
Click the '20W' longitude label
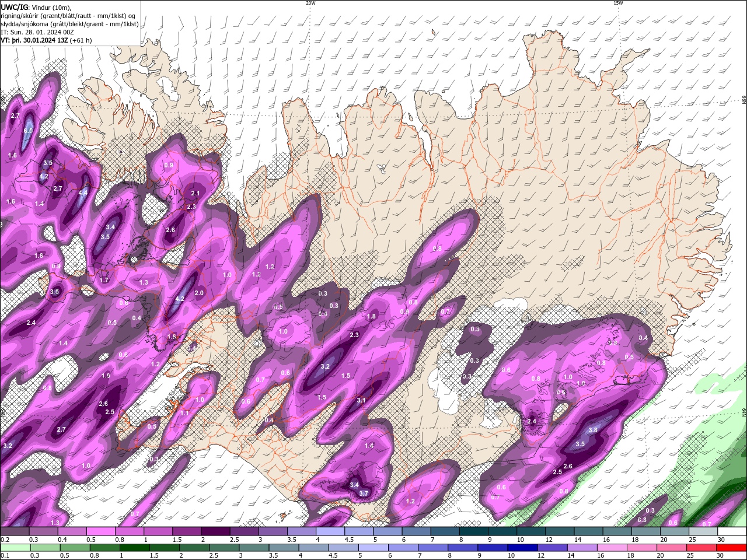click(x=310, y=3)
